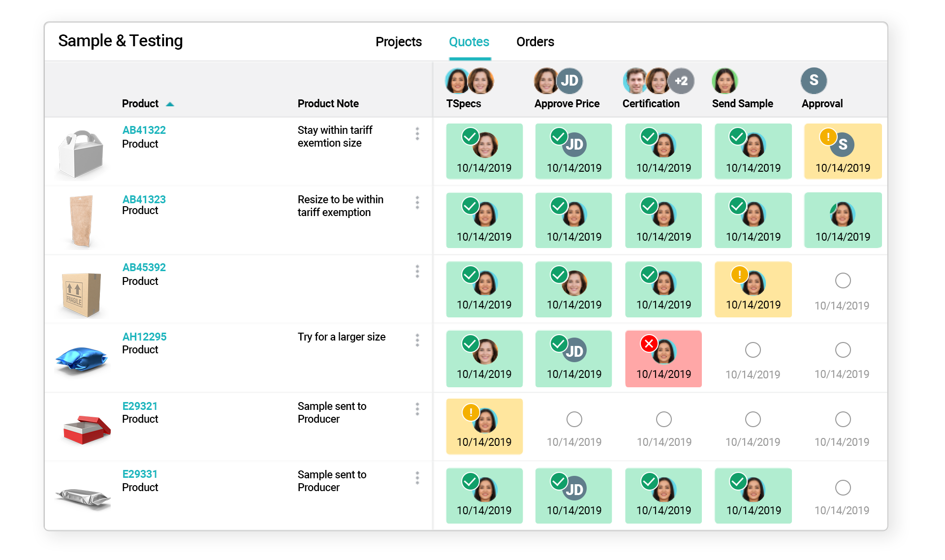Image resolution: width=945 pixels, height=560 pixels.
Task: Click the S avatar icon in Approval column header
Action: [813, 80]
